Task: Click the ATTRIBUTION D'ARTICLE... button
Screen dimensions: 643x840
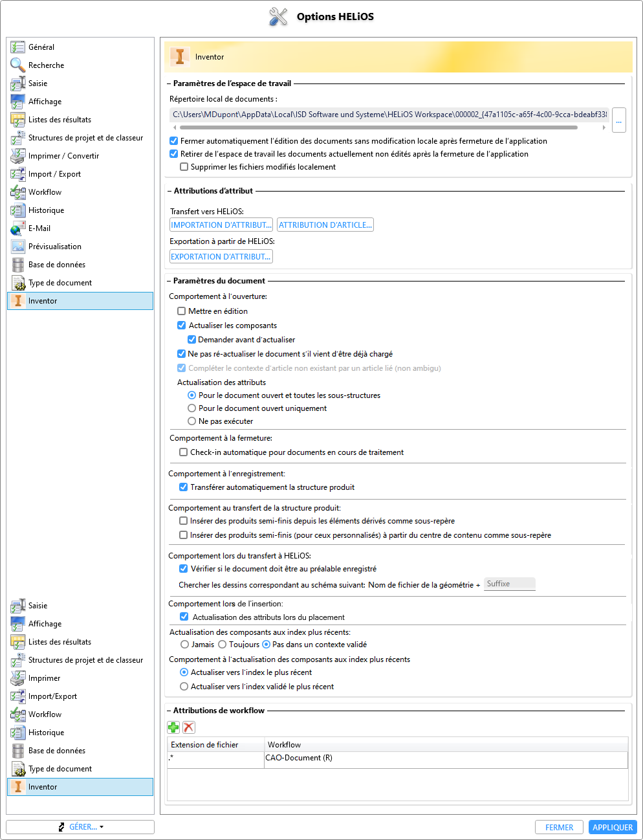Action: point(325,225)
